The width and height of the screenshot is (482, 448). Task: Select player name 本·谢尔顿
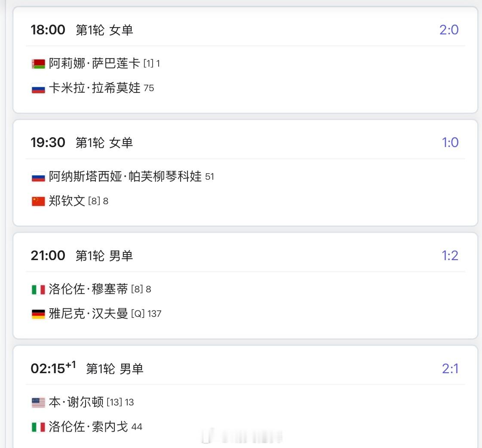[77, 402]
